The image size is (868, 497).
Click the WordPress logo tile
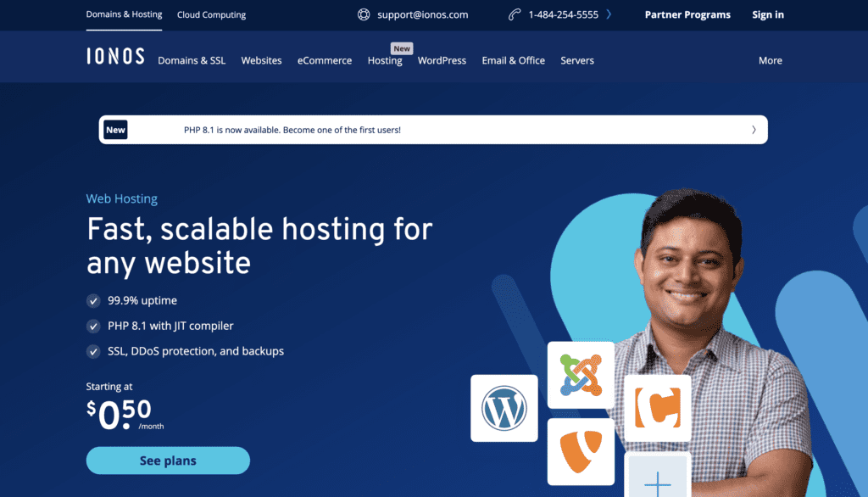pyautogui.click(x=504, y=408)
